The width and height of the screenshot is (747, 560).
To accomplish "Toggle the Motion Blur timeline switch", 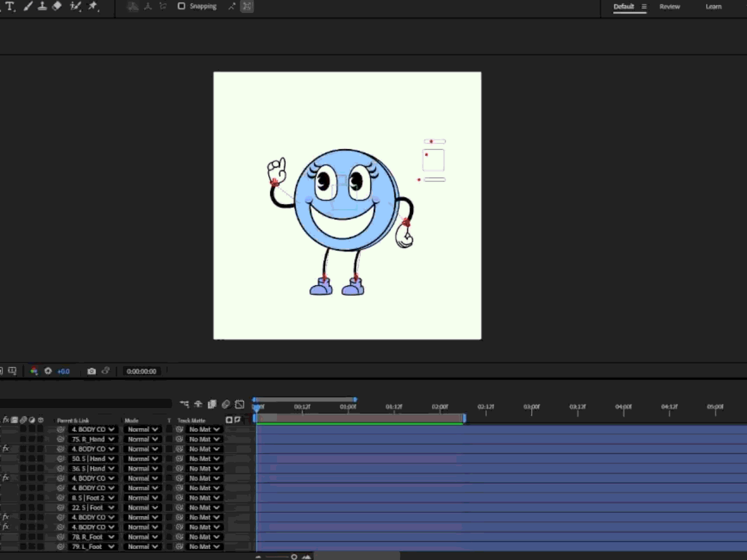I will click(x=226, y=404).
